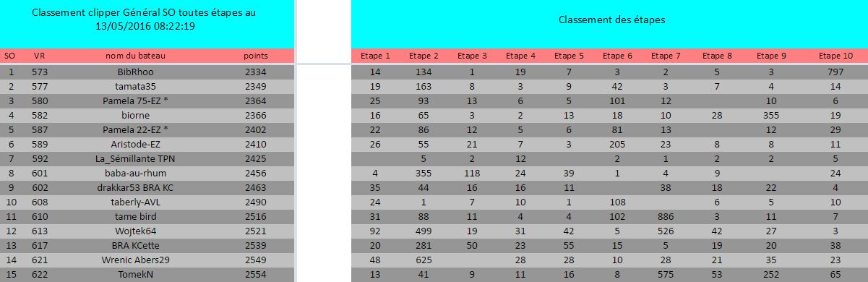Click the 'SO' column header
868x282 pixels.
[x=10, y=56]
